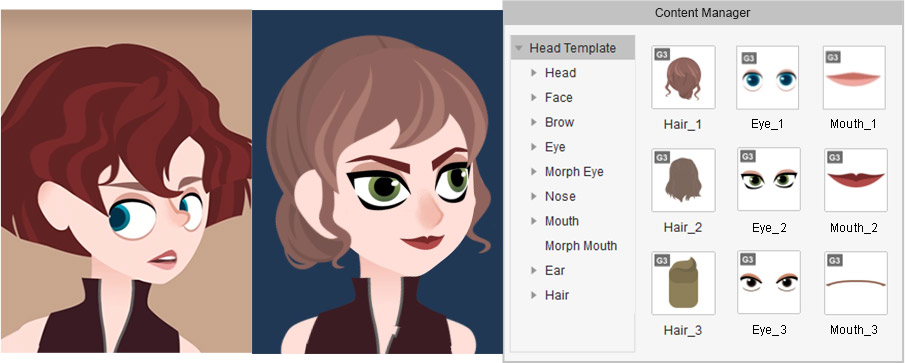Choose the Eye_2 green eyes thumbnail

tap(768, 180)
